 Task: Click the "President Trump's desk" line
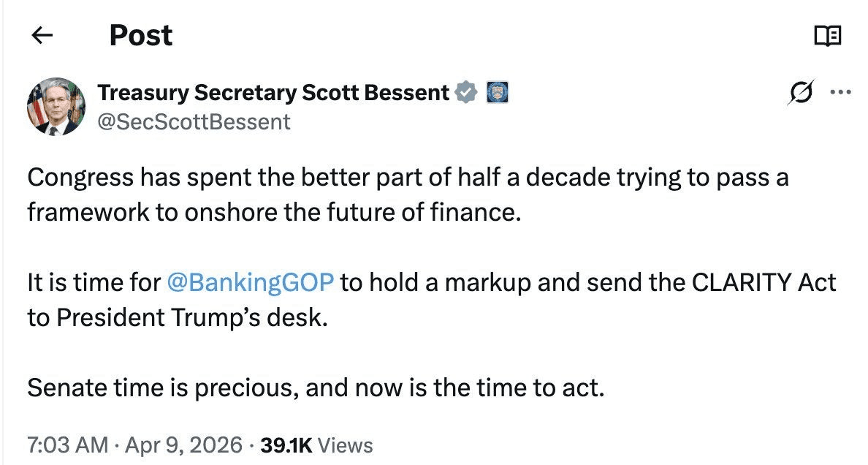coord(175,317)
